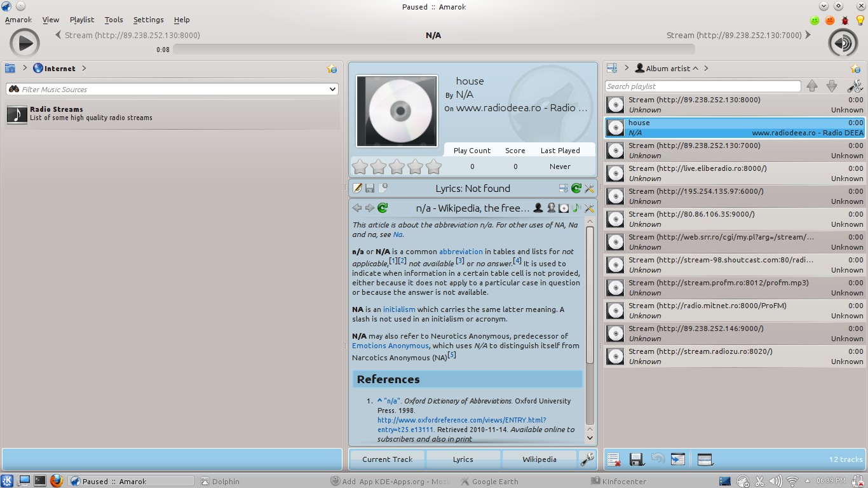Follow the 'initialism' Wikipedia link
The image size is (868, 488).
click(x=399, y=309)
